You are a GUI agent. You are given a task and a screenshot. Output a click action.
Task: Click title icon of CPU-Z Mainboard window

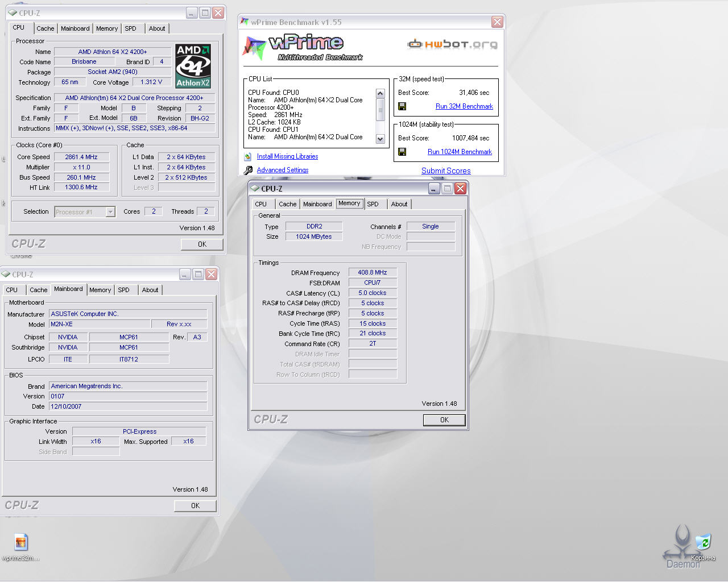tap(6, 274)
